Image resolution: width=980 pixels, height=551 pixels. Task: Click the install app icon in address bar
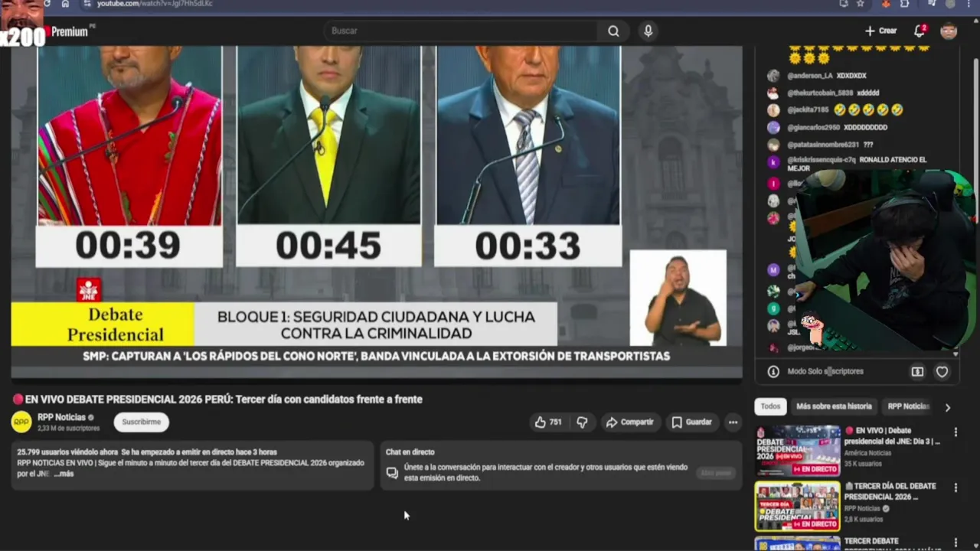pos(843,4)
